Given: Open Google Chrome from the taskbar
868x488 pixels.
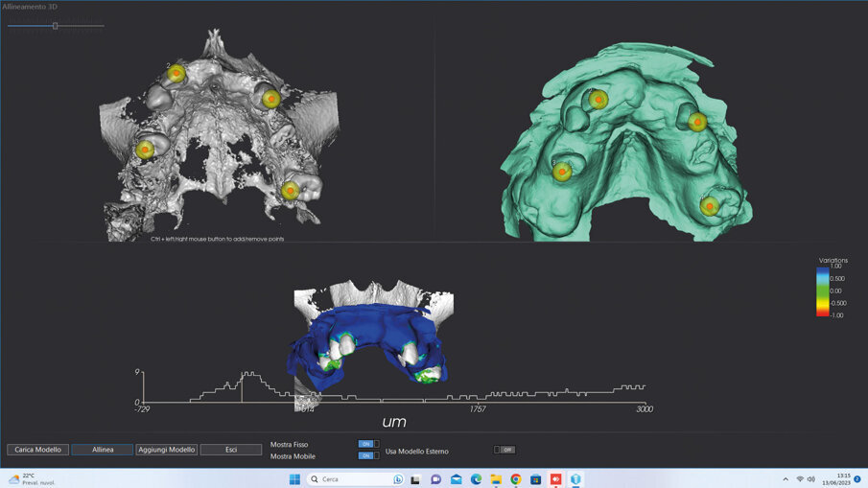Looking at the screenshot, I should (x=516, y=479).
